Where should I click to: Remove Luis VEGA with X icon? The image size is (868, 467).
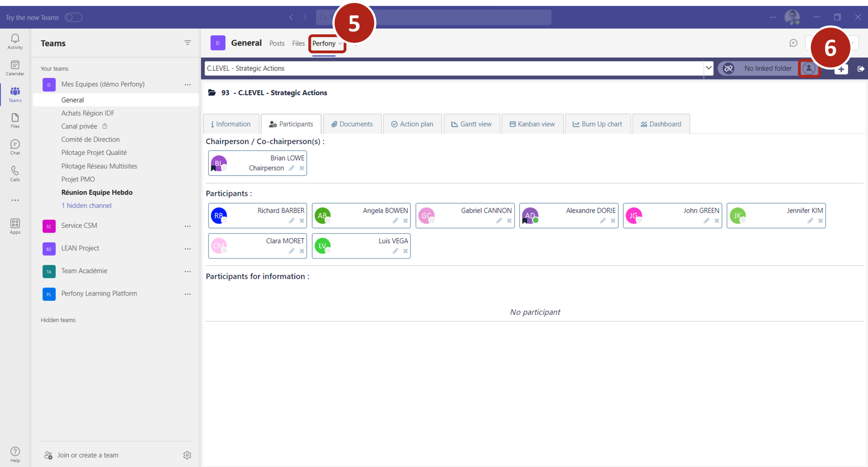(x=405, y=251)
